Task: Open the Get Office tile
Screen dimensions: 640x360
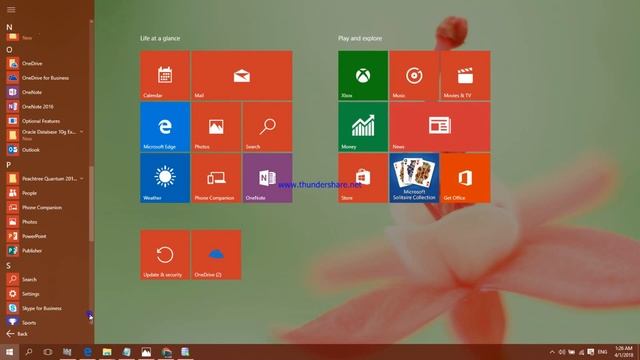Action: (465, 178)
